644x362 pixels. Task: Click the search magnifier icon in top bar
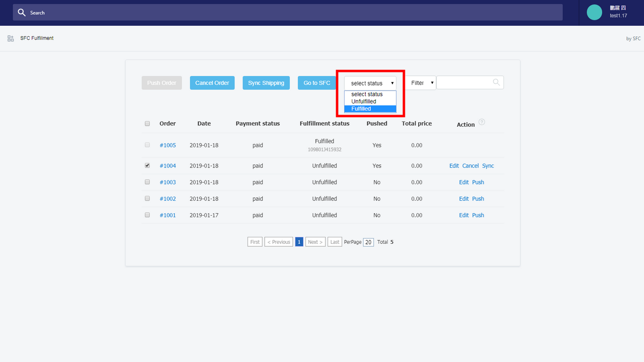22,13
